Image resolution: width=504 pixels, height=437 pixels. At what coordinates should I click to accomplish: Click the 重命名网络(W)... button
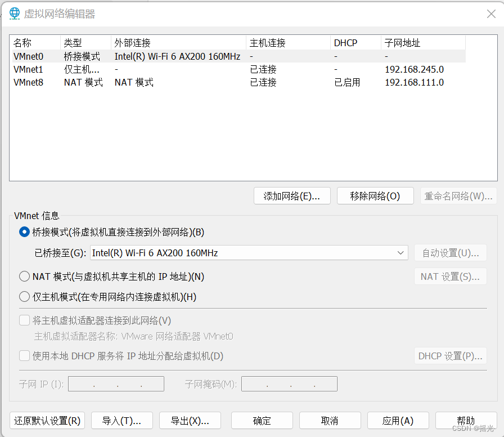click(458, 196)
